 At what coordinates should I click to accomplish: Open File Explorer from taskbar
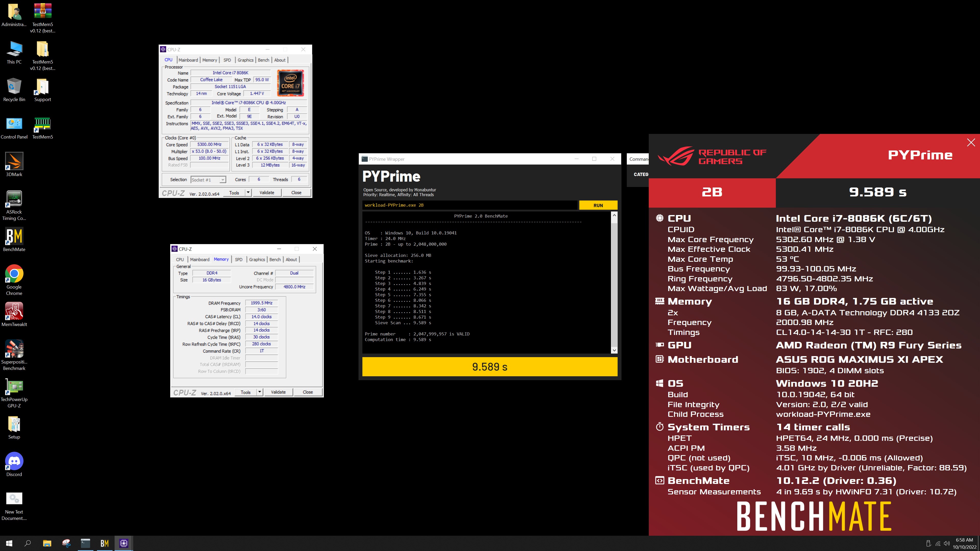pos(47,543)
